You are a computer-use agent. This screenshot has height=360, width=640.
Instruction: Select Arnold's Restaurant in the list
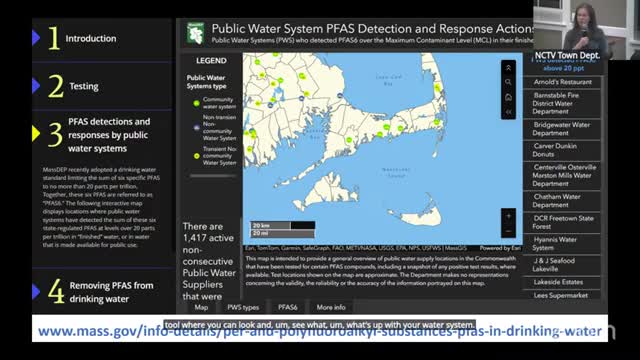click(x=562, y=82)
